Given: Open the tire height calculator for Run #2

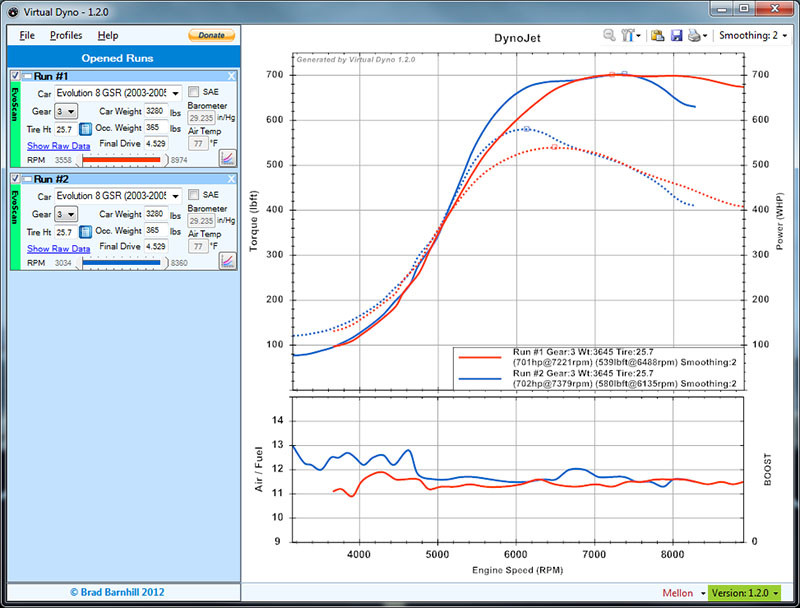Looking at the screenshot, I should coord(85,232).
